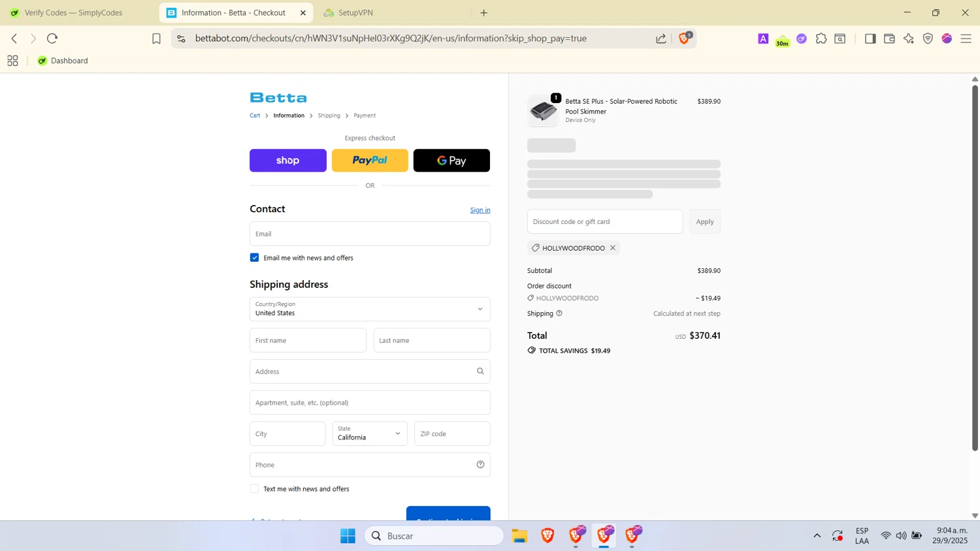Focus the Last name field
Viewport: 980px width, 551px height.
click(x=432, y=340)
